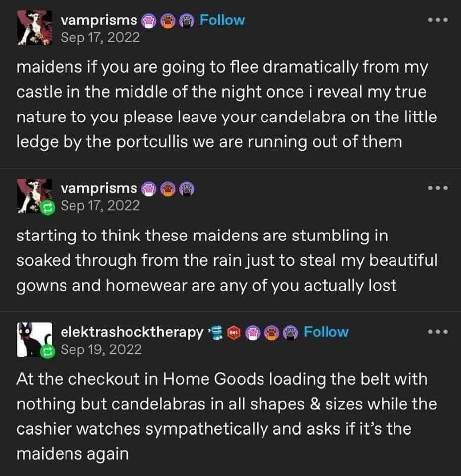This screenshot has height=476, width=461.
Task: Click green reblog icon on second vamprisms avatar
Action: [x=48, y=207]
